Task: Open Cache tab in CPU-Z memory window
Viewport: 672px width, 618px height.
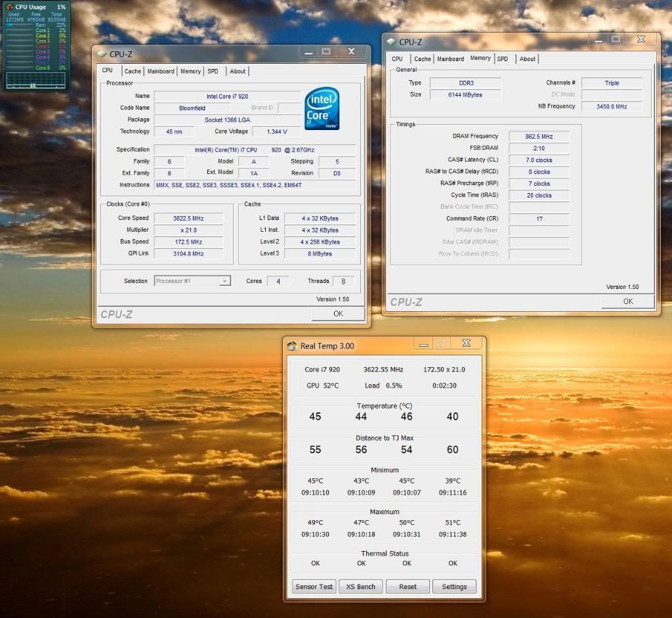Action: [422, 58]
